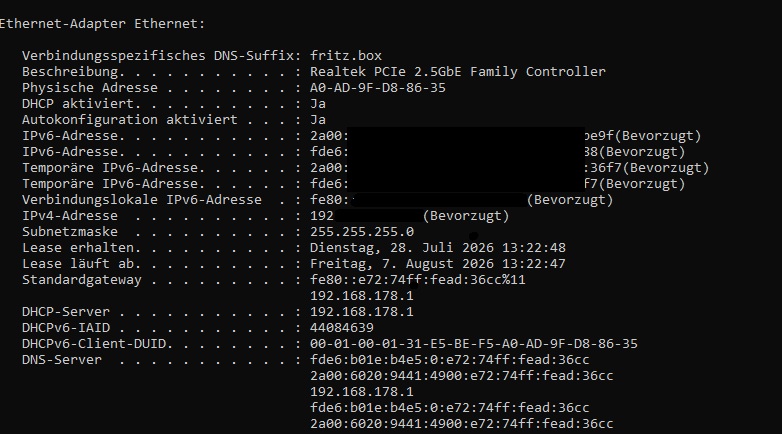Image resolution: width=782 pixels, height=434 pixels.
Task: Click the 192.168.178.1 line under Standardgateway
Action: click(362, 296)
